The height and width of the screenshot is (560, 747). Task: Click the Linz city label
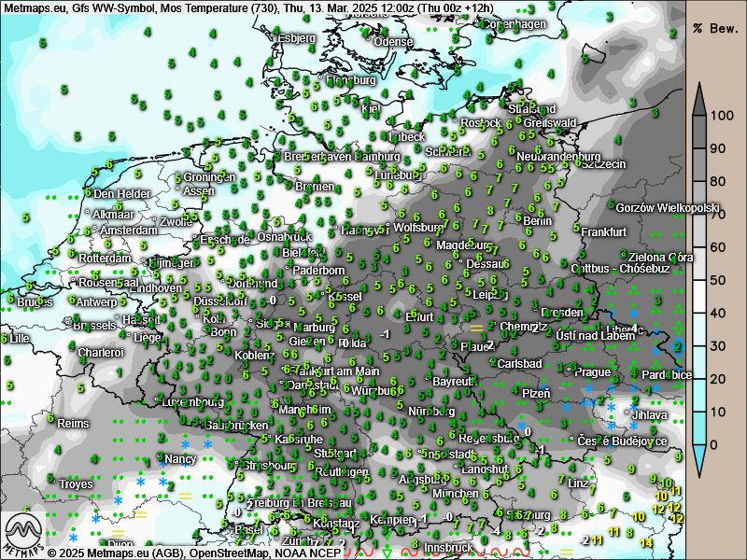(579, 483)
